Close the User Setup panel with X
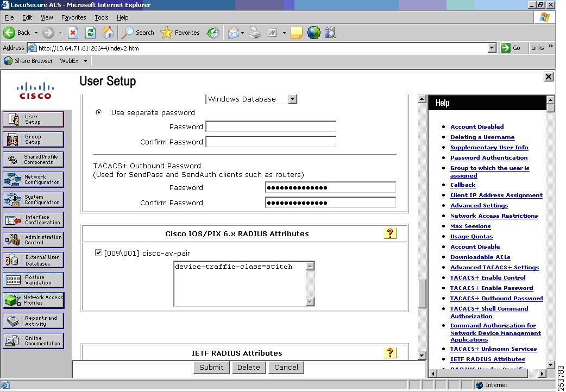 548,77
